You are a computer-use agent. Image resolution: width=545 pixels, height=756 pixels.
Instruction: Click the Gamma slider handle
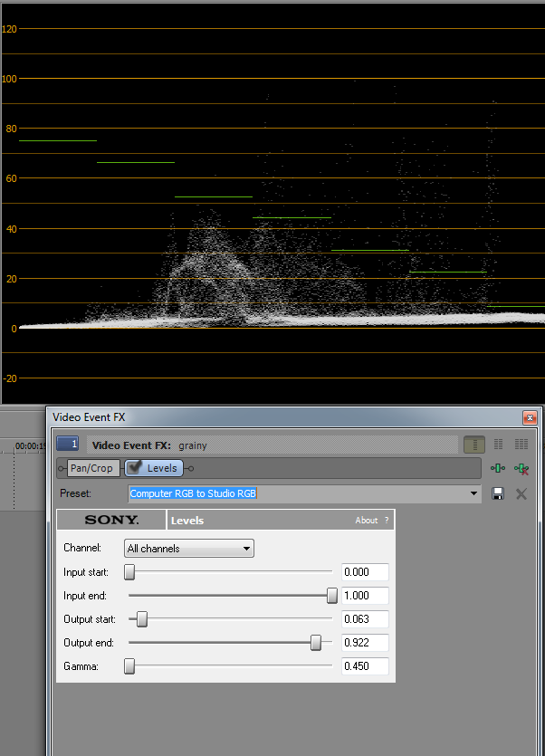(x=129, y=666)
